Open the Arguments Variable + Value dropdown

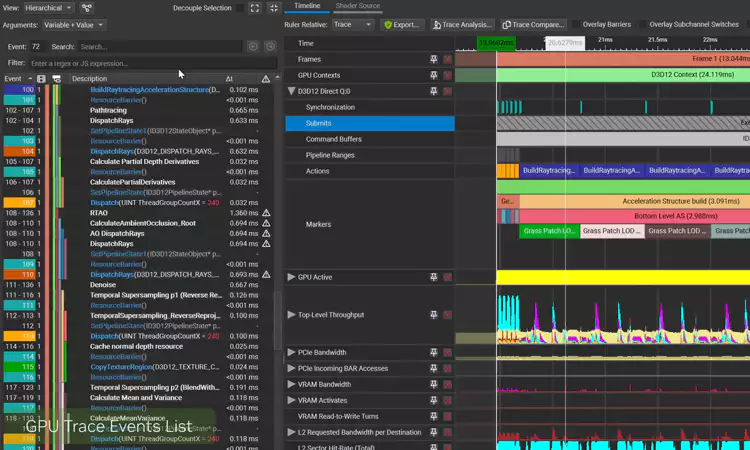click(x=73, y=25)
